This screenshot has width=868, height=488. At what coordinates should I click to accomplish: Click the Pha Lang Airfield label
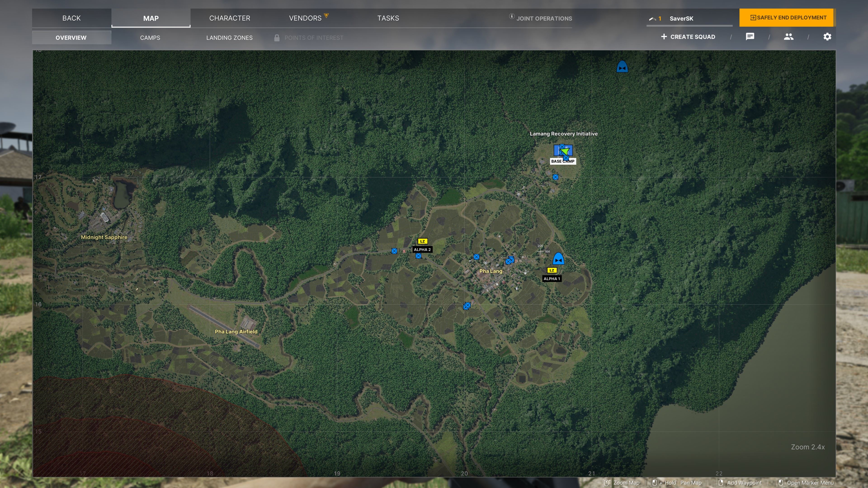[236, 332]
